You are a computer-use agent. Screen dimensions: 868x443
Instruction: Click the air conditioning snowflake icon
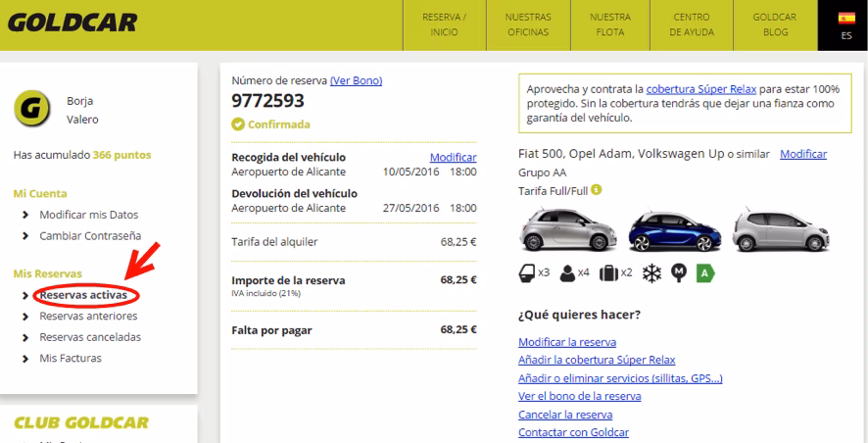(x=651, y=273)
